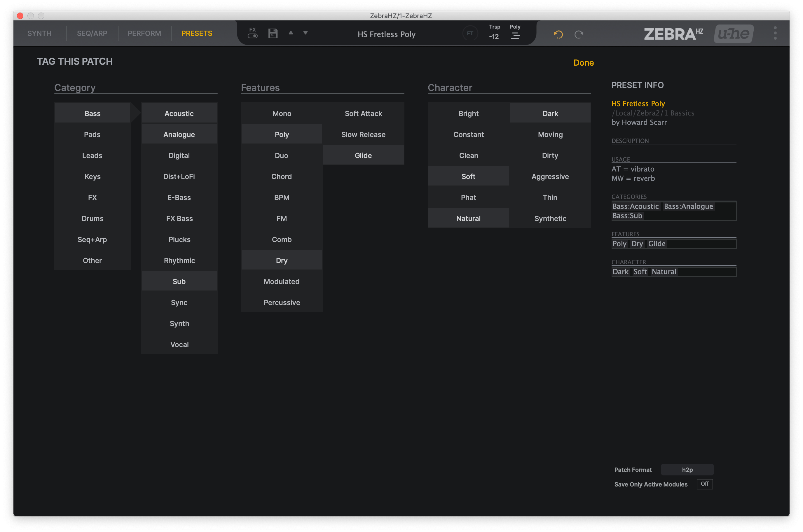Enable the Percussive feature tag
803x532 pixels.
pos(282,302)
